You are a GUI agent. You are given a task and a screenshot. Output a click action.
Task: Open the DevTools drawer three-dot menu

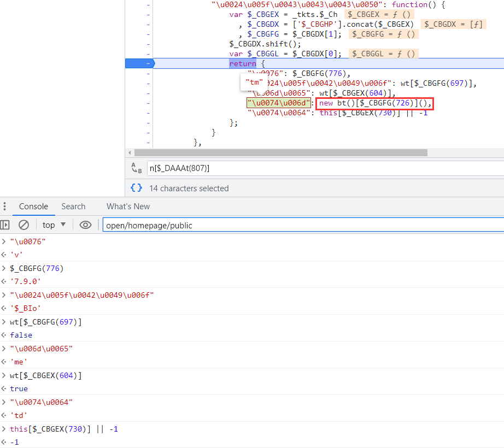5,207
